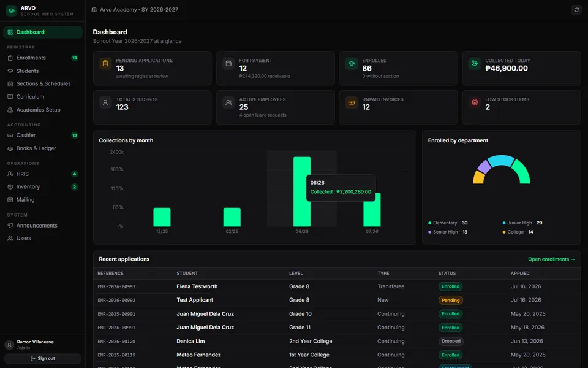588x368 pixels.
Task: Click student name Test Applicant
Action: click(195, 300)
